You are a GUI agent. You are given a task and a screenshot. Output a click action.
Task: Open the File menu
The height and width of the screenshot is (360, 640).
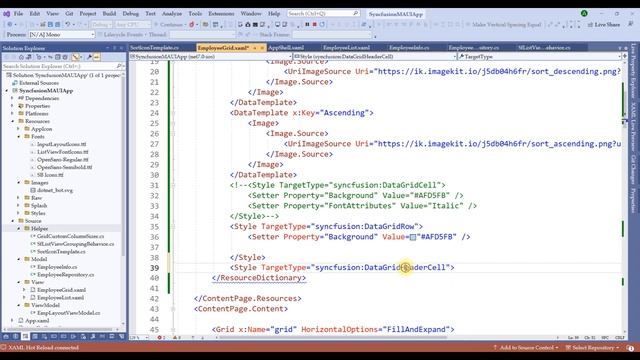(18, 13)
